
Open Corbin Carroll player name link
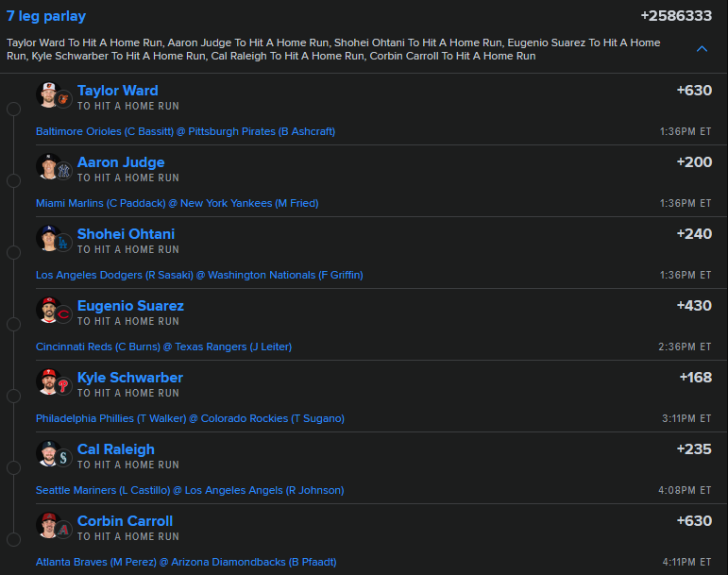click(x=125, y=520)
